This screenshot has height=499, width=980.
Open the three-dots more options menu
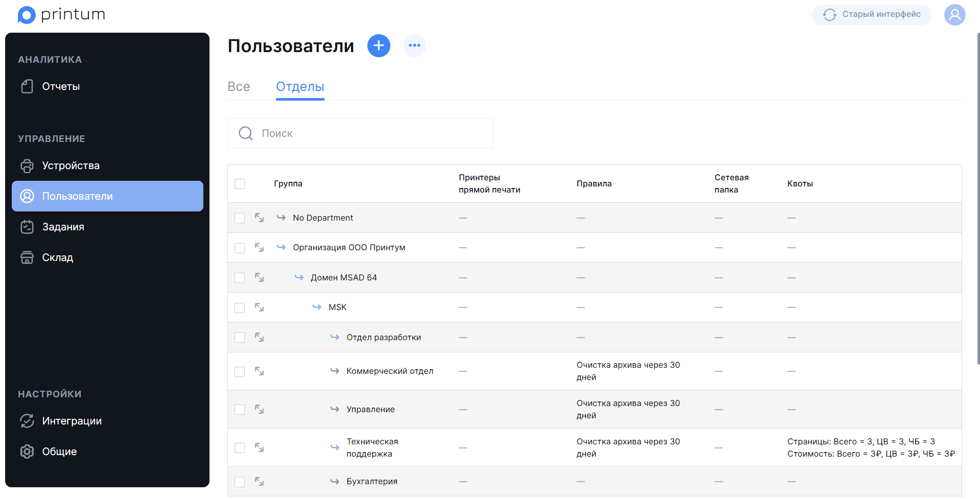pos(414,46)
